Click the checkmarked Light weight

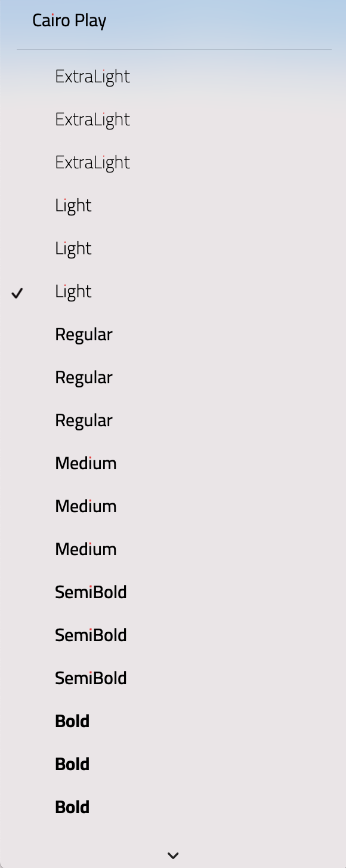(73, 291)
